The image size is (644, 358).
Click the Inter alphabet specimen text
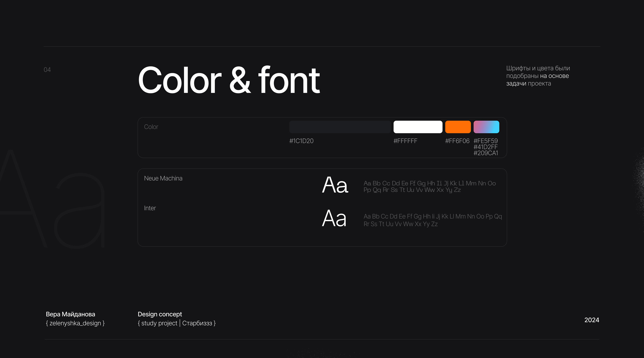[432, 220]
